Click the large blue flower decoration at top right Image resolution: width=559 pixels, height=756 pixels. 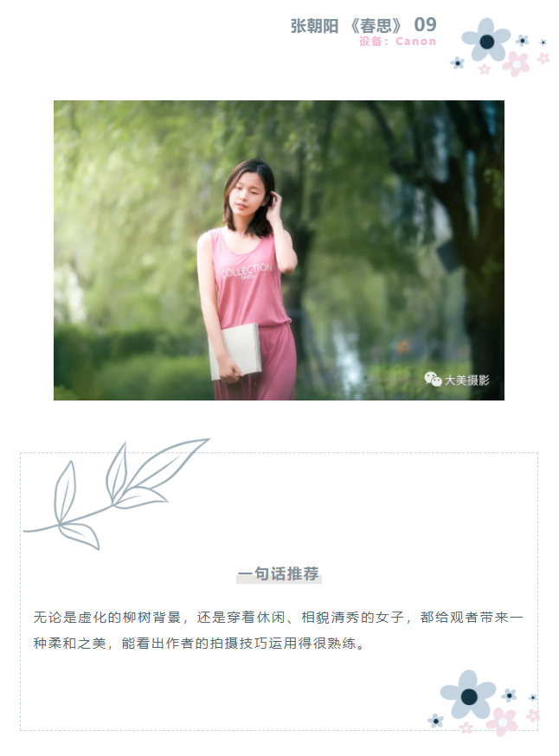coord(485,40)
